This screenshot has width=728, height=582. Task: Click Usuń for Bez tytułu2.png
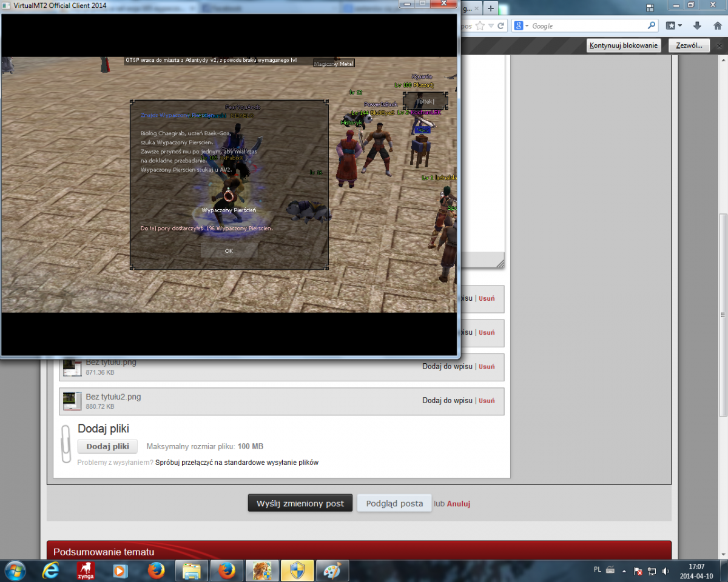(487, 400)
